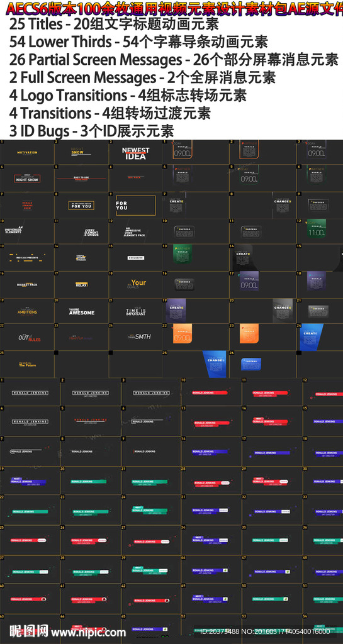Select the Create SMTH title thumbnail
This screenshot has height=644, width=343.
[x=135, y=337]
